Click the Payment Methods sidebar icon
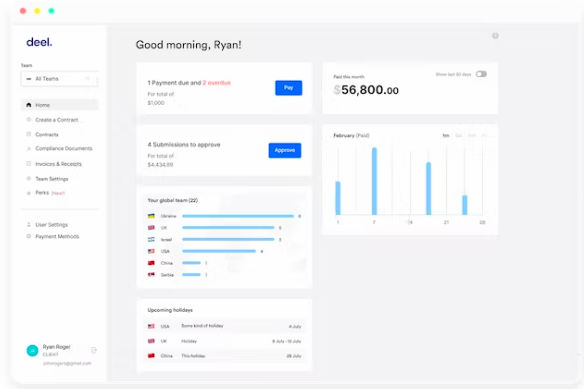 click(29, 236)
